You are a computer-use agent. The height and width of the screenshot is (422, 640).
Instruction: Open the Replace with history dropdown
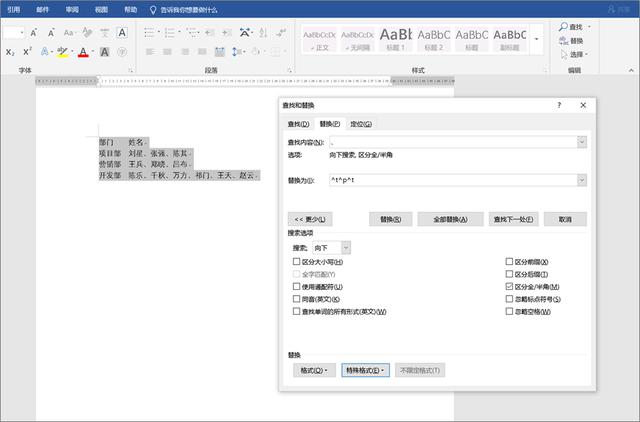tap(582, 180)
